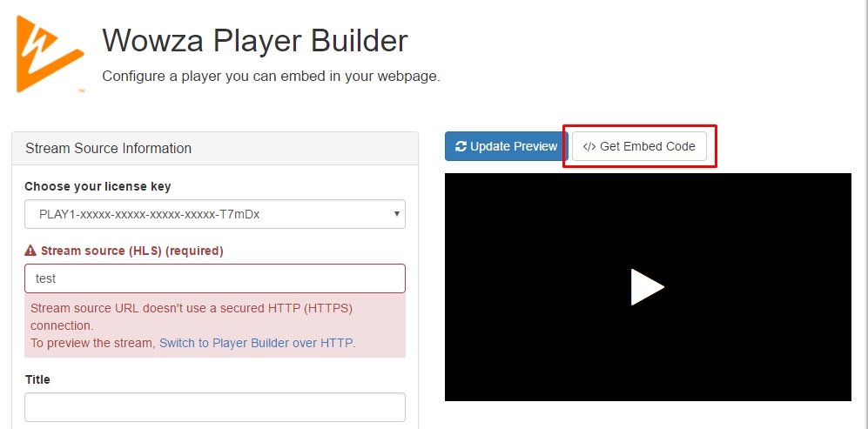The height and width of the screenshot is (429, 868).
Task: Click the Choose your license key label
Action: point(98,186)
